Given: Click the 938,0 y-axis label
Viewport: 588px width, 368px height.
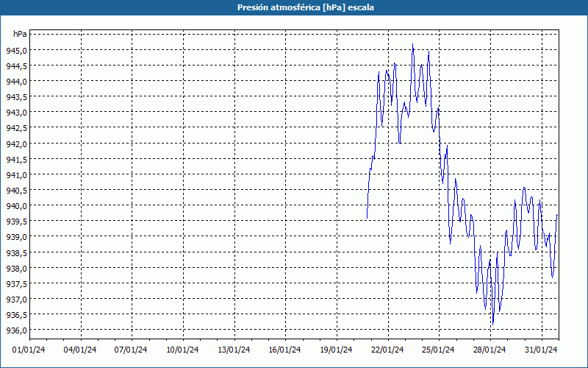Looking at the screenshot, I should point(16,268).
